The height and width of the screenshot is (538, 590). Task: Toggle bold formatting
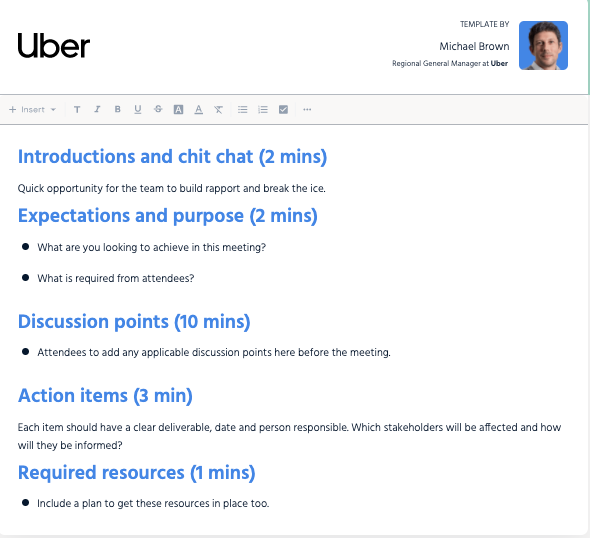click(117, 109)
